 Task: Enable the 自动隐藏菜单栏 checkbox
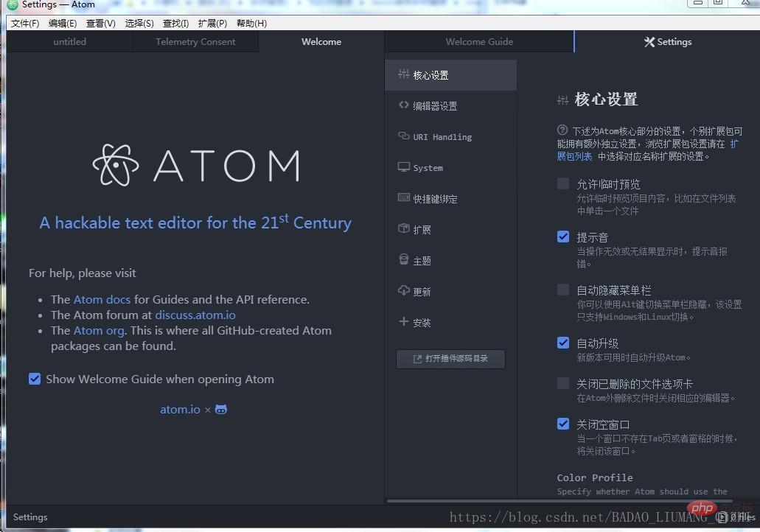tap(562, 290)
